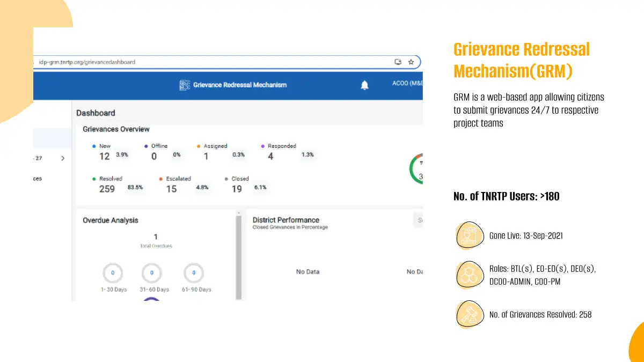
Task: Select the Resolved grievances count 259
Action: [x=107, y=189]
